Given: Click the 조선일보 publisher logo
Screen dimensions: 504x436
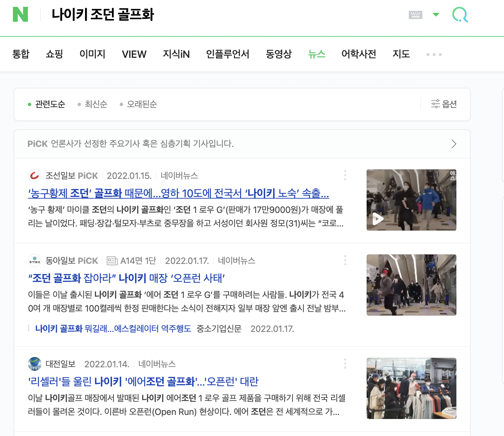Looking at the screenshot, I should pyautogui.click(x=35, y=175).
